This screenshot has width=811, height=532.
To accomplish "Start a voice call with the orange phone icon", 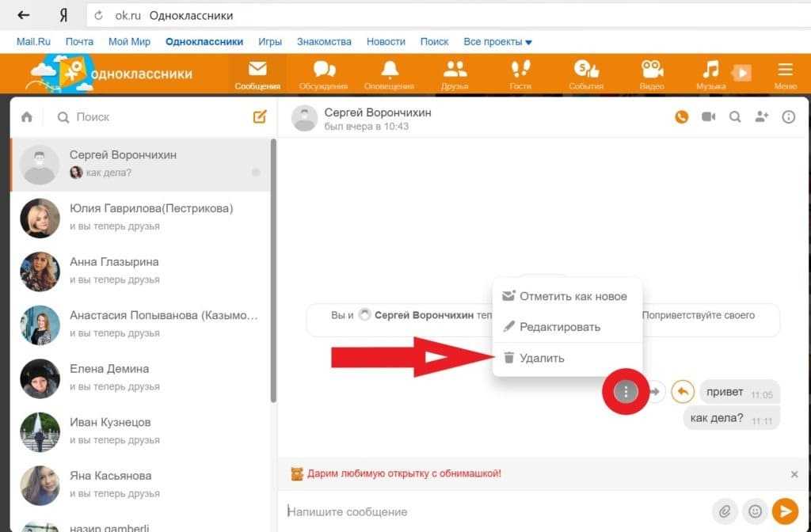I will (x=681, y=117).
